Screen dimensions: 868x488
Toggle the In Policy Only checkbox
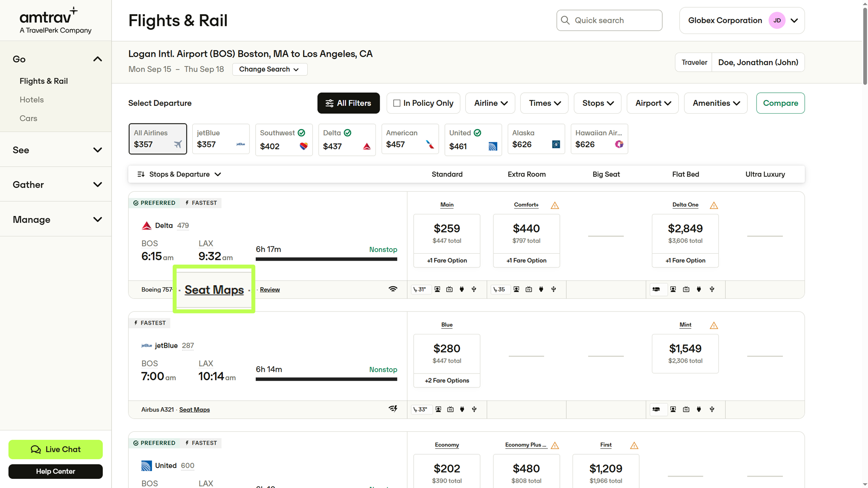point(397,103)
